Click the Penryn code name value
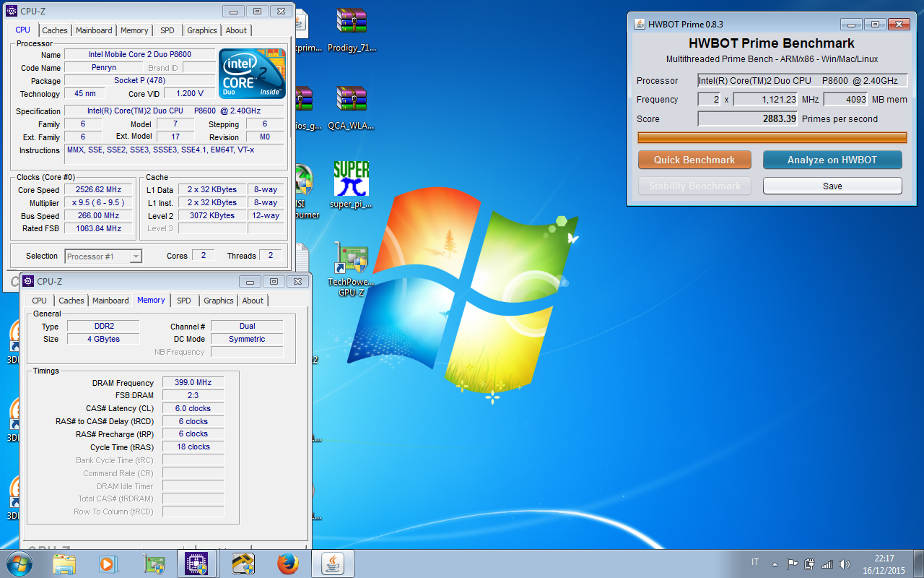The width and height of the screenshot is (924, 578). 104,67
